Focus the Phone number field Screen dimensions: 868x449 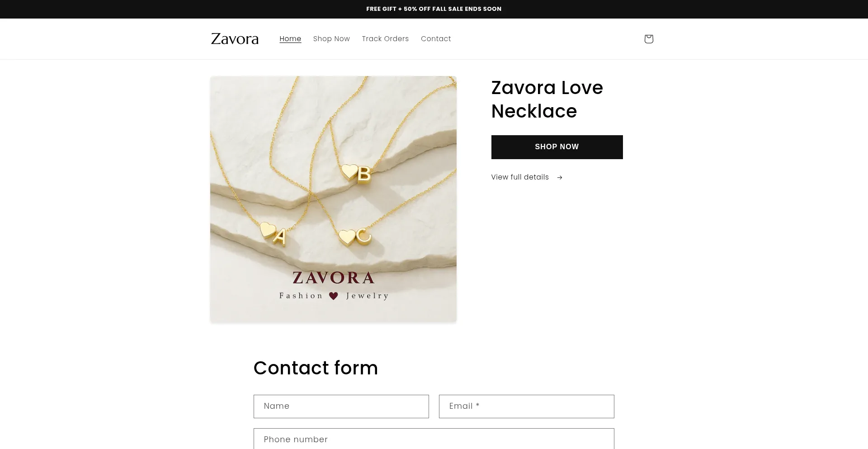click(x=434, y=439)
